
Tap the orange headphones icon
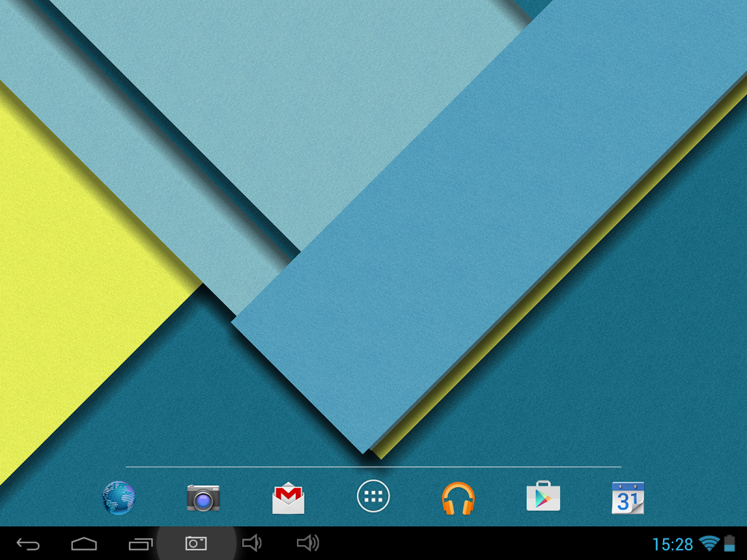tap(458, 497)
